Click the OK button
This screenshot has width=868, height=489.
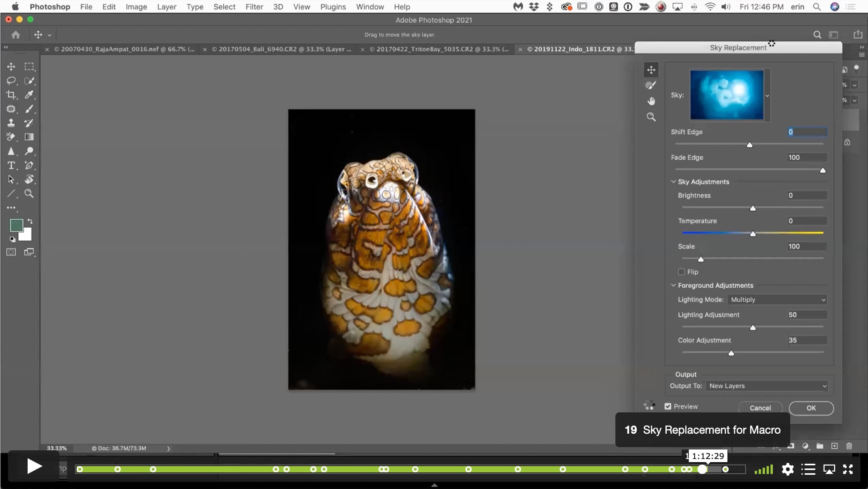pos(811,408)
